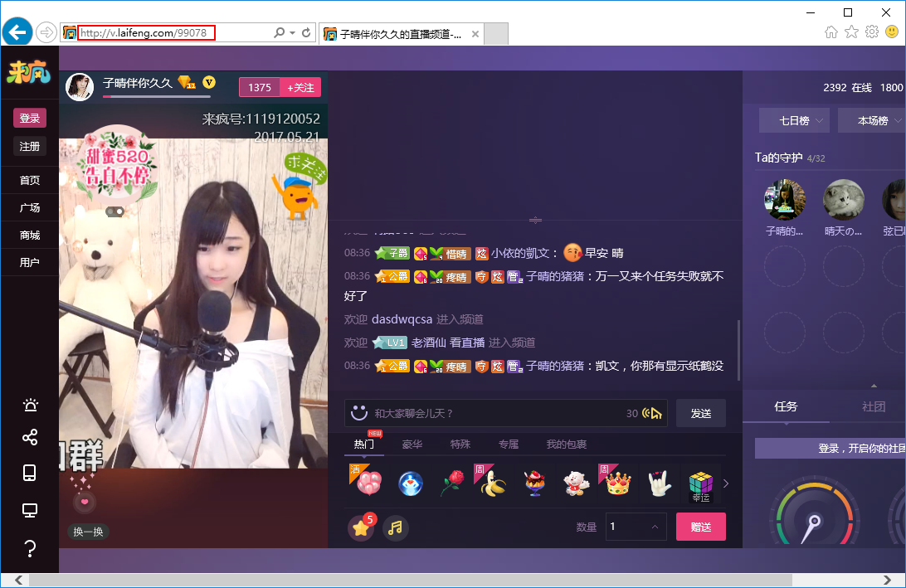This screenshot has width=906, height=588.
Task: Expand the 本场榜 ranking dropdown
Action: pos(873,121)
